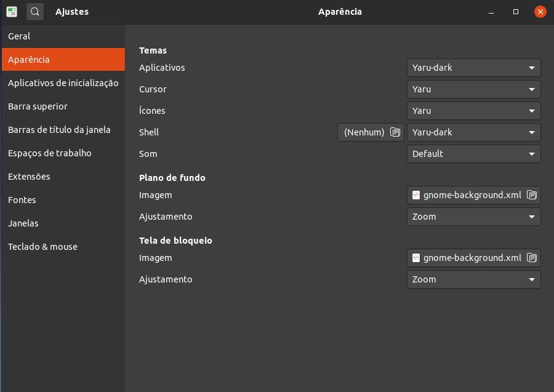Click XML file icon in lock screen image
The image size is (554, 392).
coord(416,258)
